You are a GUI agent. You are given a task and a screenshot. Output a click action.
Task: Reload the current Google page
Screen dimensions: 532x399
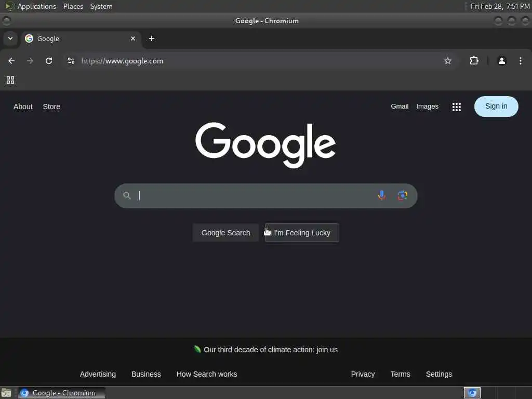click(x=49, y=61)
